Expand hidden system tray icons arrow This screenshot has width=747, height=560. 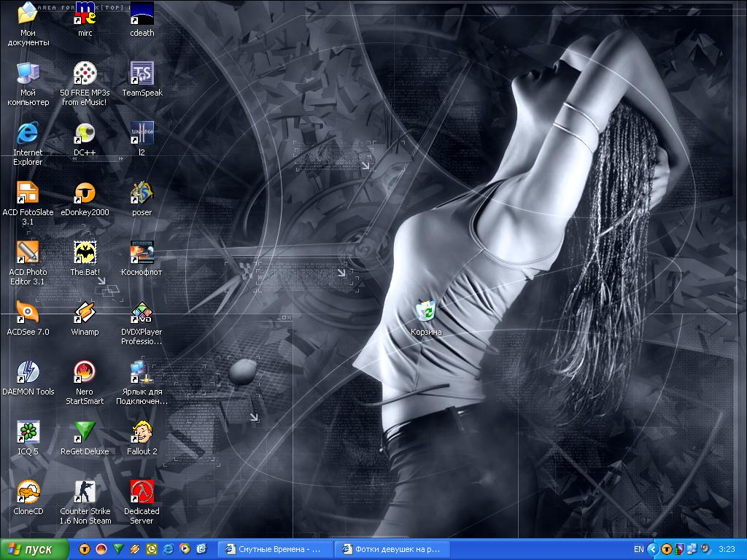[x=654, y=549]
